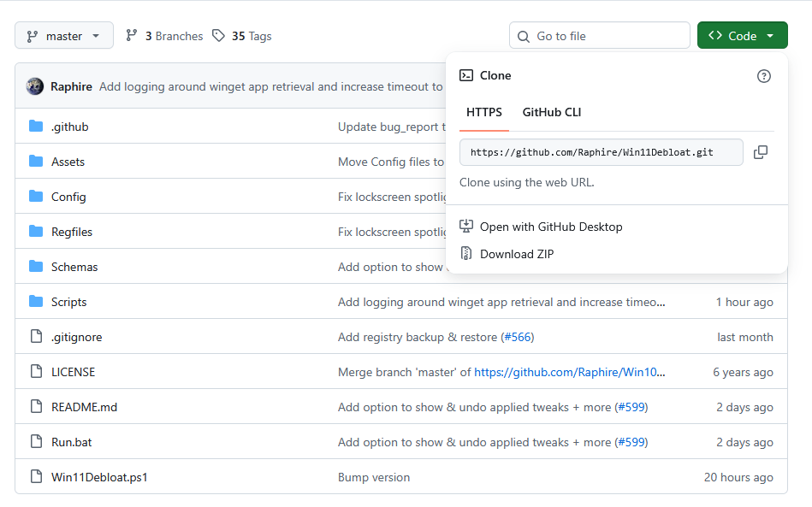Open the Add registry backup & restore commit
812x507 pixels.
coord(419,338)
